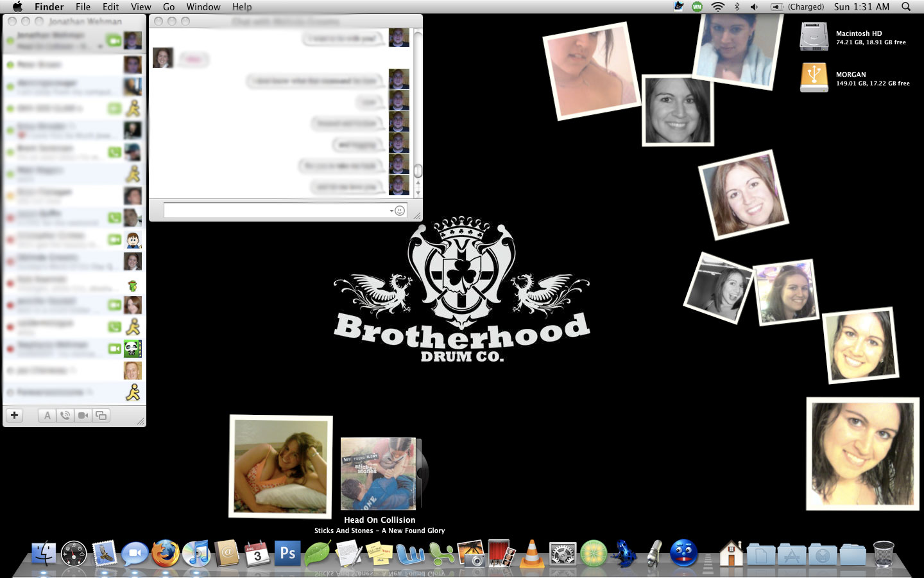The height and width of the screenshot is (578, 924).
Task: Open Stickies from the dock
Action: 379,553
